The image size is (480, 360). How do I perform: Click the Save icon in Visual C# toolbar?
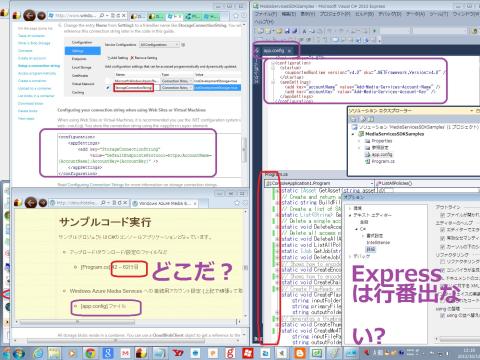[287, 31]
